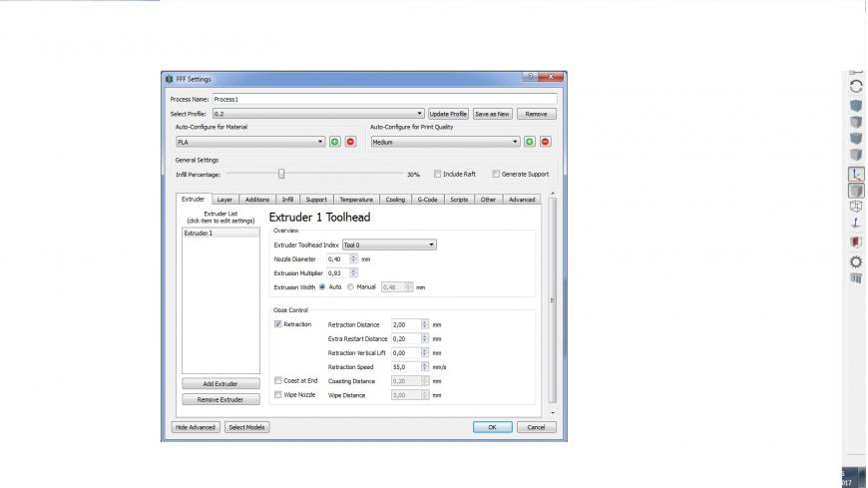Image resolution: width=868 pixels, height=488 pixels.
Task: Click the reset view circular arrows icon
Action: coord(856,87)
